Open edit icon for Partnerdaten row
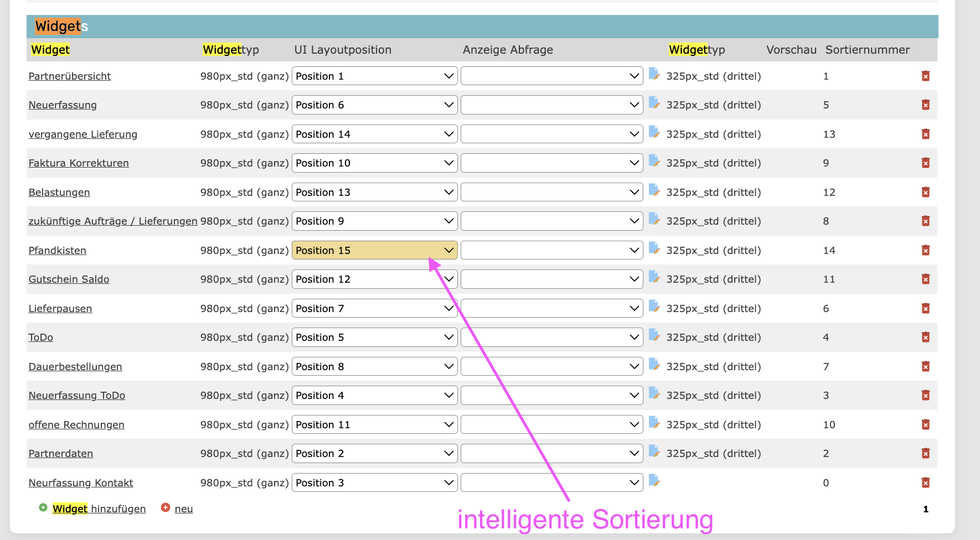This screenshot has width=980, height=540. (x=654, y=452)
